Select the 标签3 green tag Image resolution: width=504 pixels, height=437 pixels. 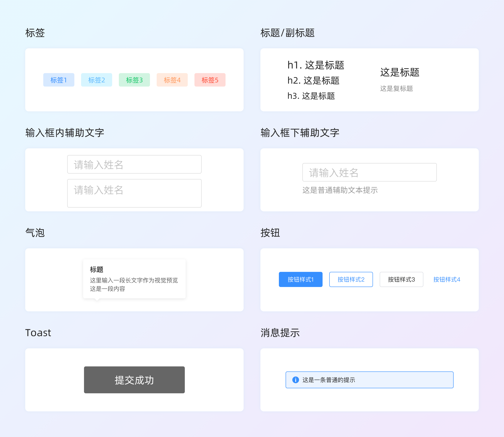(134, 80)
